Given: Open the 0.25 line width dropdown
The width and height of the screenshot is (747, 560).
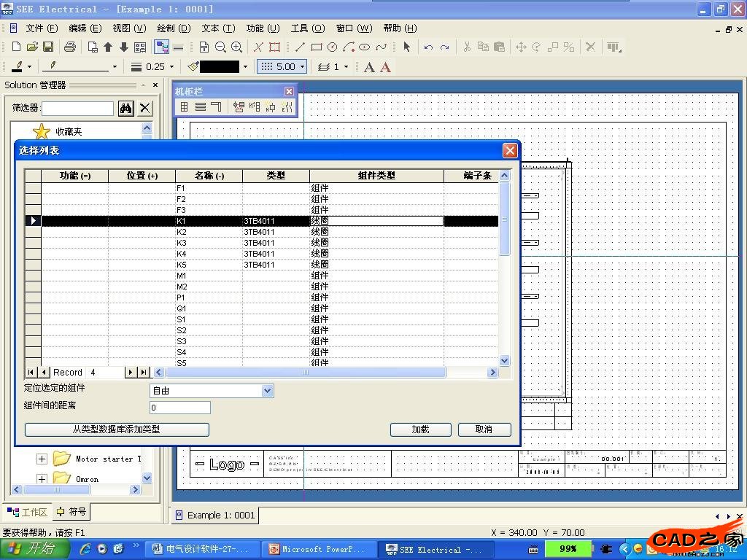Looking at the screenshot, I should tap(172, 67).
